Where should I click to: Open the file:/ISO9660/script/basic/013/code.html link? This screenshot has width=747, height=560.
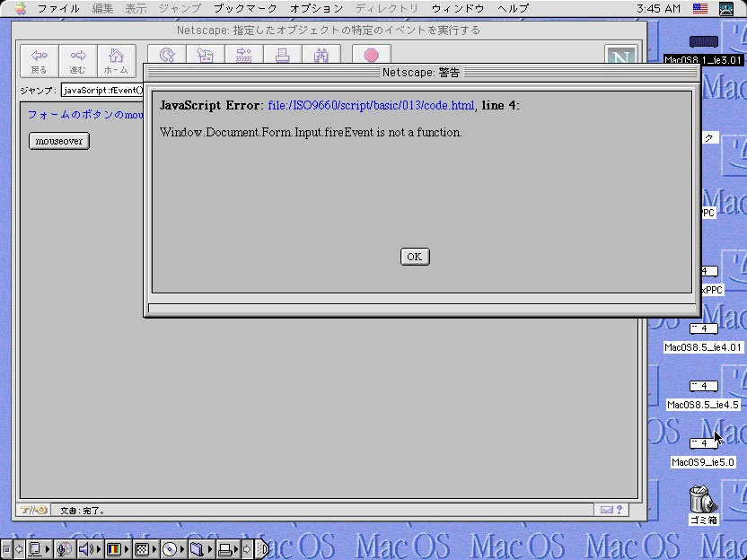[x=371, y=105]
